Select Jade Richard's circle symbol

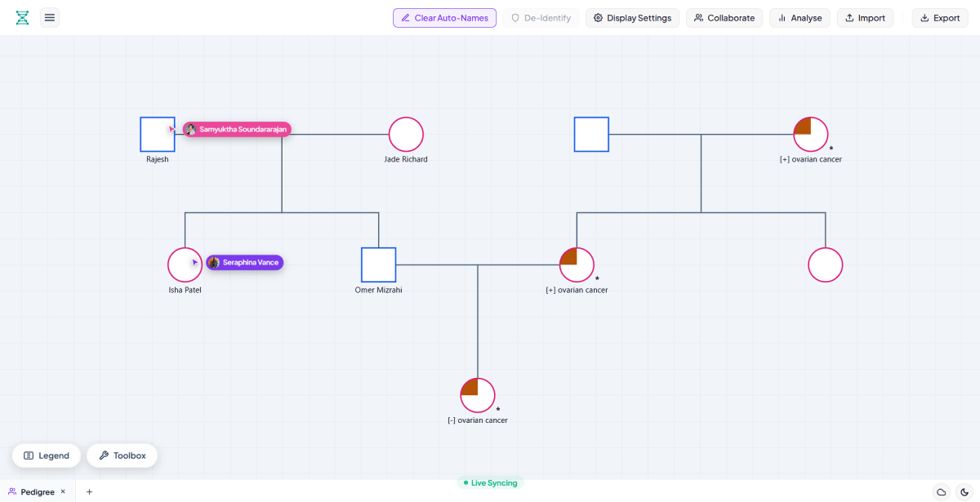pos(406,134)
